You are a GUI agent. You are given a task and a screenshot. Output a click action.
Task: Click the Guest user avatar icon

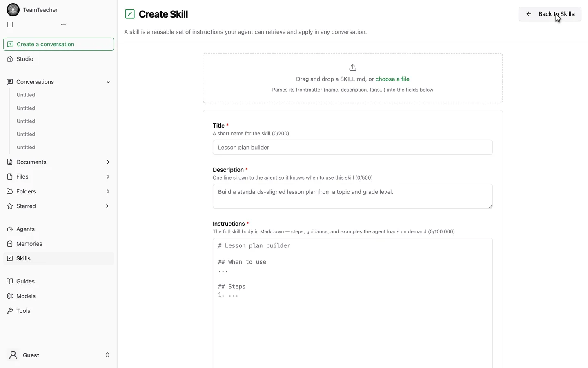[13, 355]
